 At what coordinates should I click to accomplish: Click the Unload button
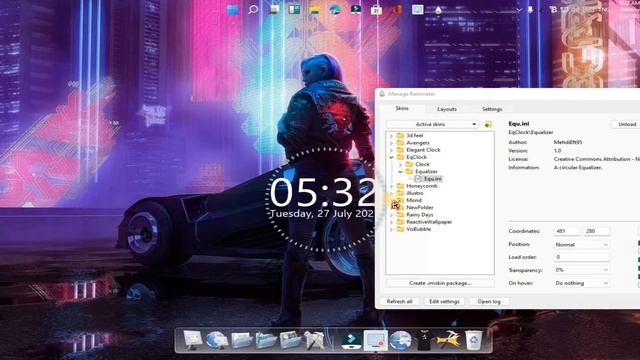627,124
